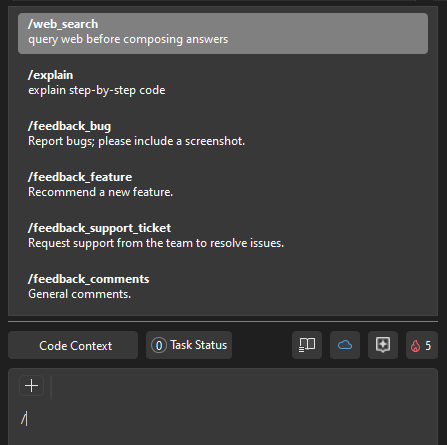Click the circled 0 Task Status badge

[x=159, y=345]
